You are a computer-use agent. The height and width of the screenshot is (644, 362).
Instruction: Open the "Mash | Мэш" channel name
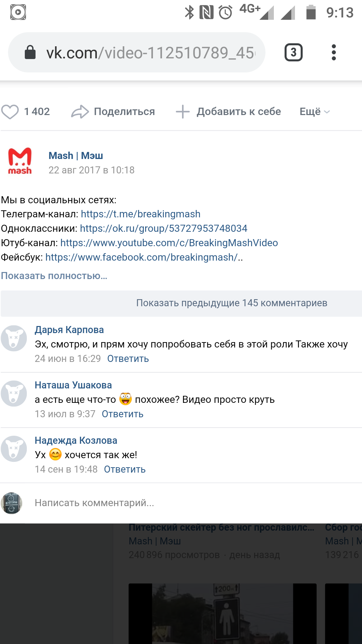click(x=76, y=156)
